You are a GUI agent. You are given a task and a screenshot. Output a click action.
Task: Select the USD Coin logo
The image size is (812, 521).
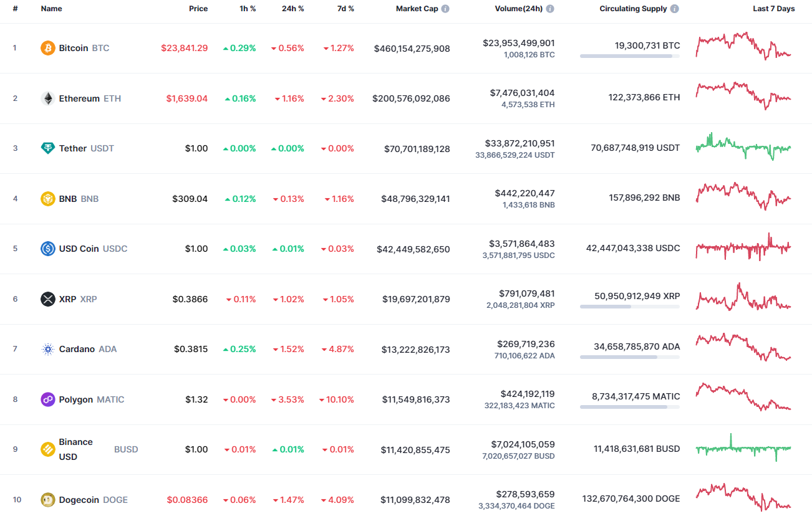tap(47, 249)
